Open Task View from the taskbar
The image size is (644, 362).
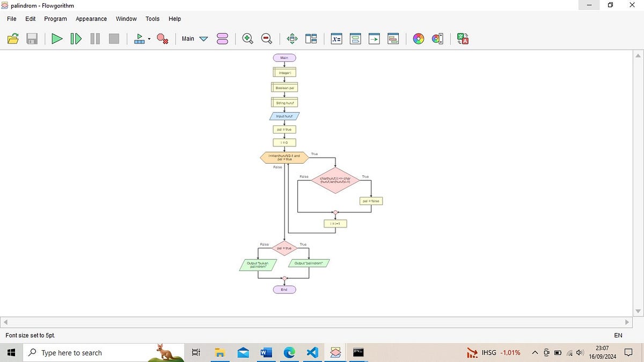pyautogui.click(x=196, y=352)
